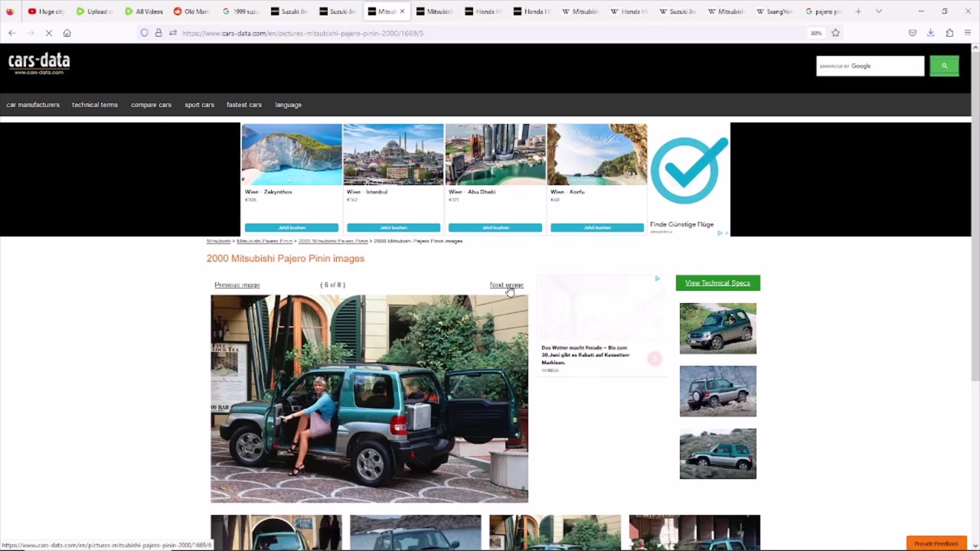
Task: Open Korfu coast ad image
Action: pyautogui.click(x=597, y=155)
